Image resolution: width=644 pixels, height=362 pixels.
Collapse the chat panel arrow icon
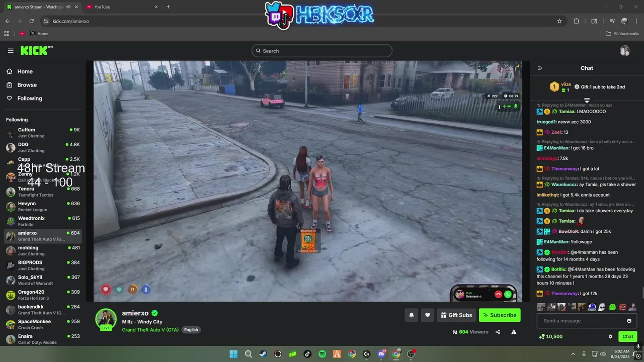pyautogui.click(x=540, y=68)
